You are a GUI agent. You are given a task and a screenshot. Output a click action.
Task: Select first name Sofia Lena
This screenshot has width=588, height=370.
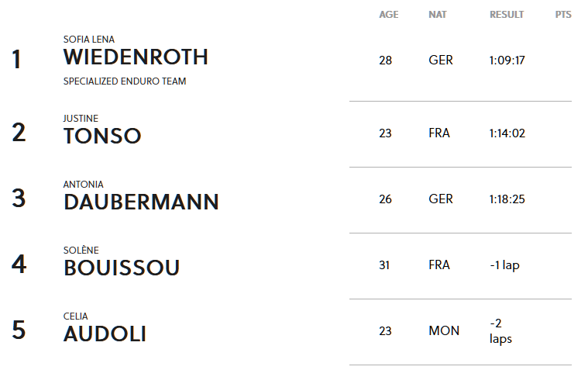[89, 40]
